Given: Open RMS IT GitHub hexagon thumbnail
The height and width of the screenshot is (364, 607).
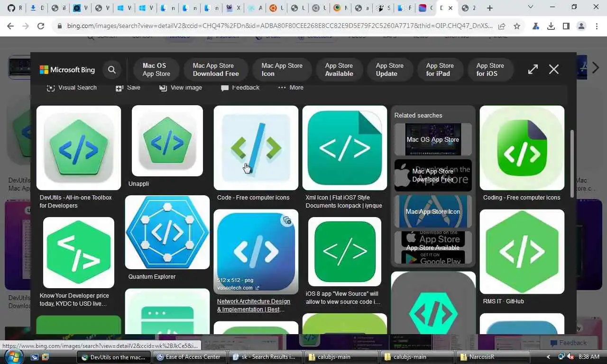Looking at the screenshot, I should click(x=522, y=252).
